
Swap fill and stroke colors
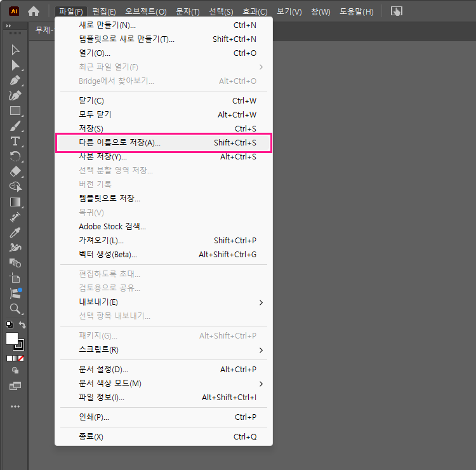(x=23, y=325)
